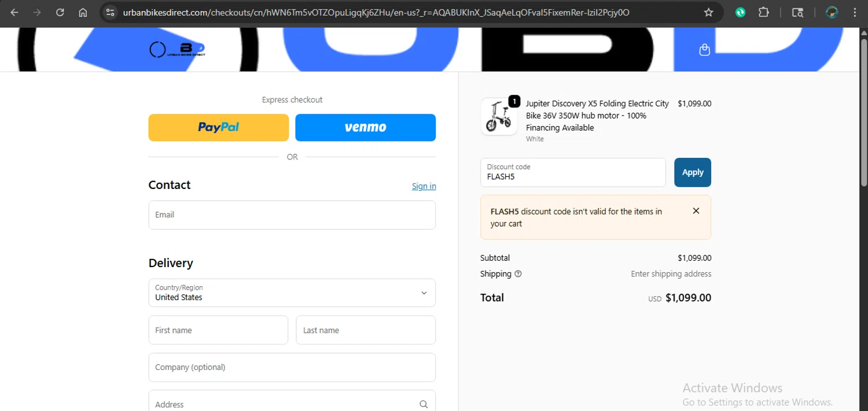Click the 'Enter shipping address' text

[671, 274]
